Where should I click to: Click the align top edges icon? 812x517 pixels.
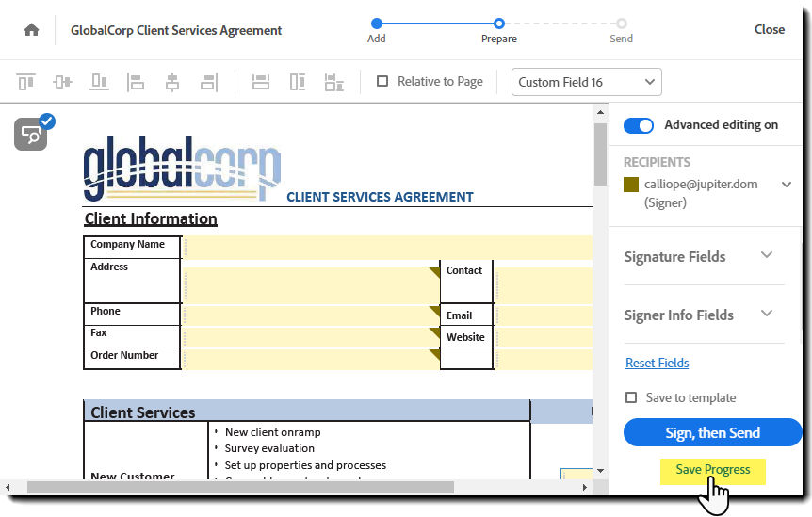click(x=25, y=82)
